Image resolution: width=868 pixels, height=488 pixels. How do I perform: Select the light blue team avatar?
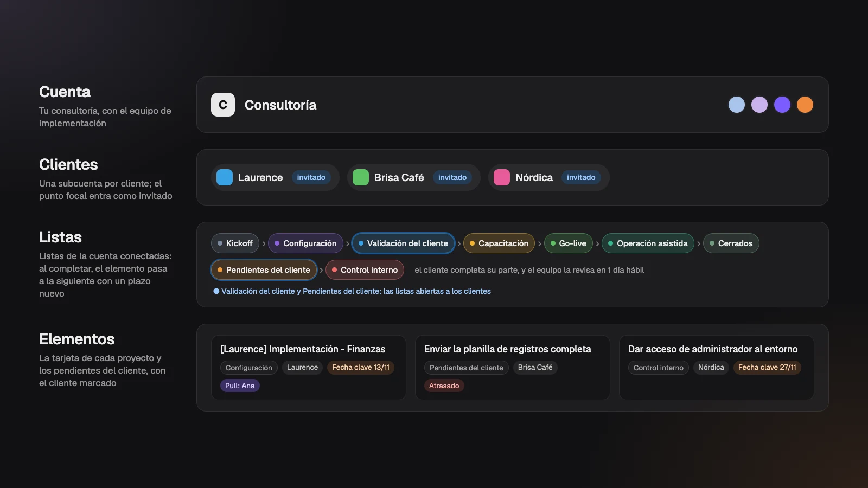coord(737,105)
